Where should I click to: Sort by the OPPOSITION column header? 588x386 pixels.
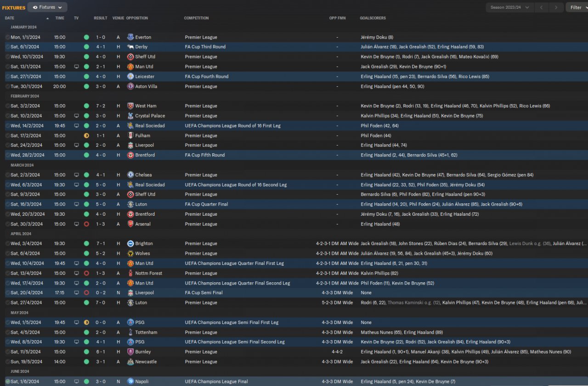click(x=137, y=18)
